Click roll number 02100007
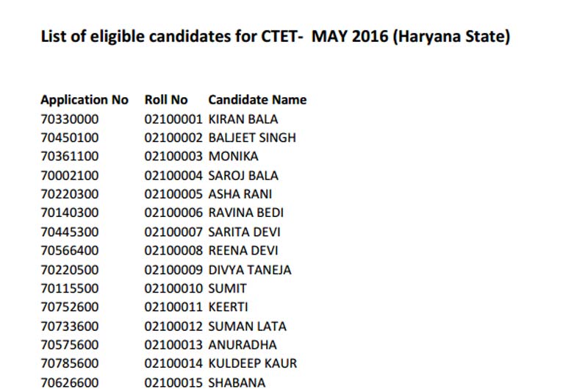588x392 pixels. [173, 232]
